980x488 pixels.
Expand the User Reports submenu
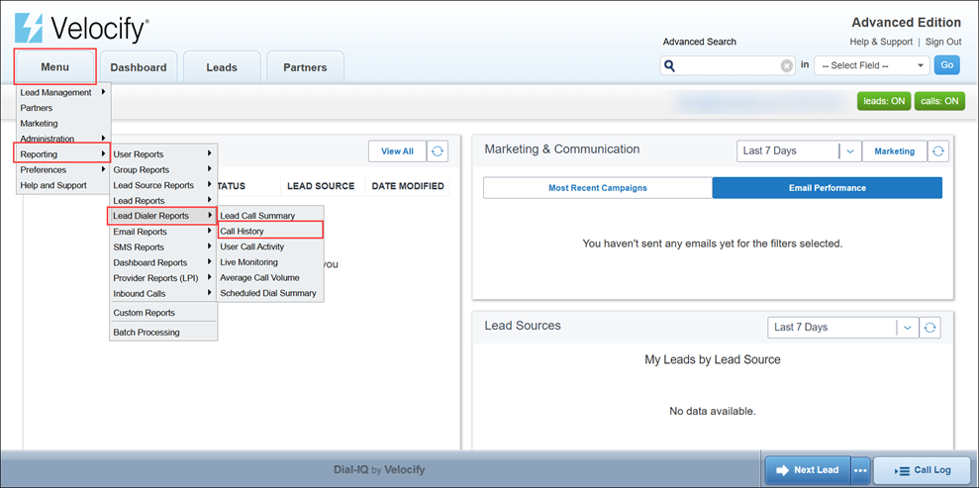pos(163,153)
